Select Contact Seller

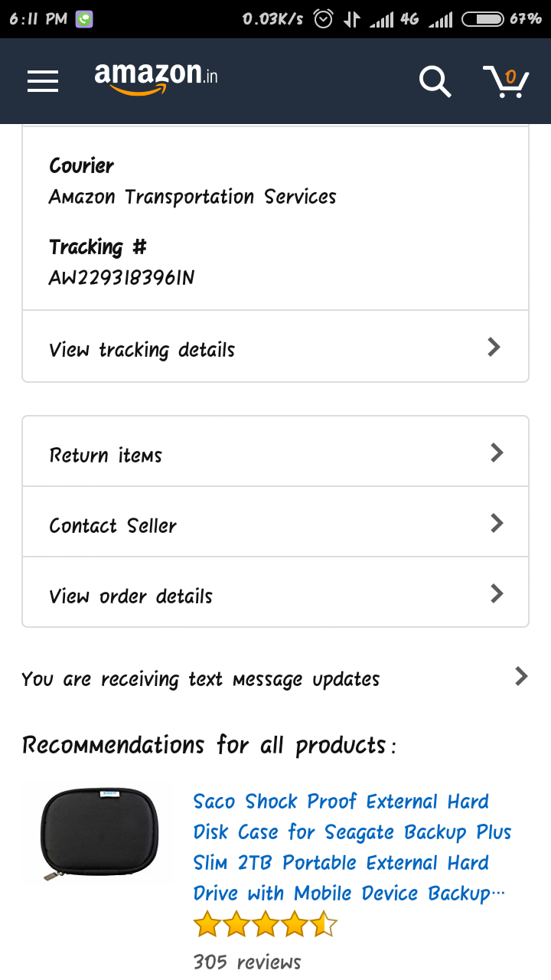tap(112, 524)
